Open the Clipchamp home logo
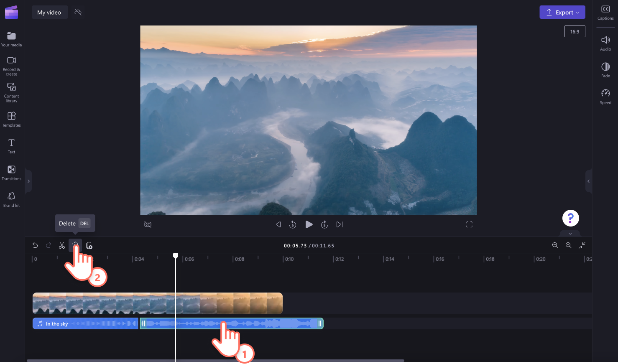Viewport: 618px width, 364px height. [x=11, y=12]
